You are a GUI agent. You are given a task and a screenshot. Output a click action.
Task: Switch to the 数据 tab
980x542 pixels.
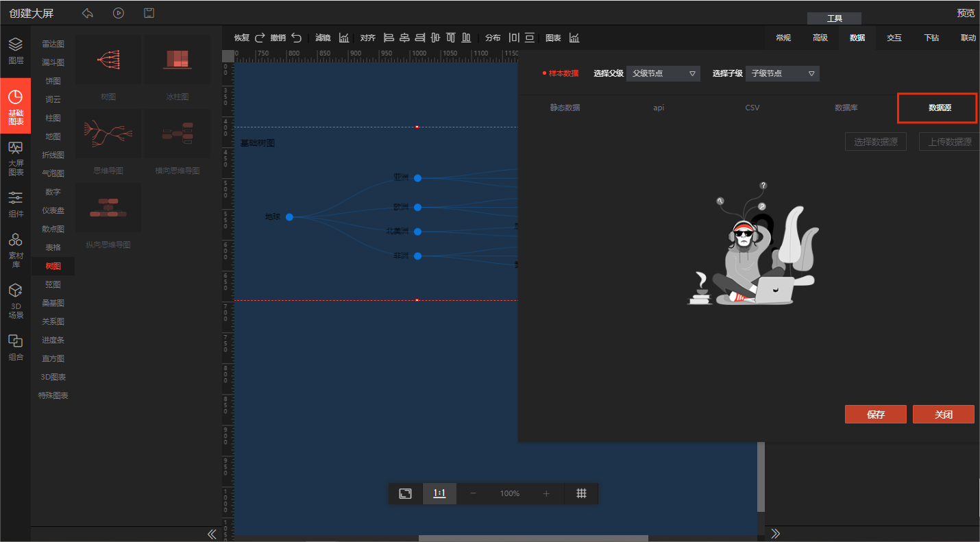click(x=857, y=38)
